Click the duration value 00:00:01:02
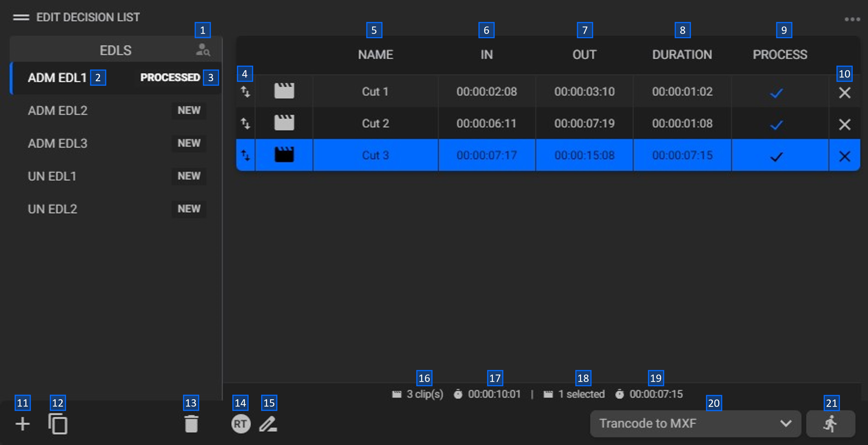Screen dimensions: 868x445 pyautogui.click(x=682, y=91)
